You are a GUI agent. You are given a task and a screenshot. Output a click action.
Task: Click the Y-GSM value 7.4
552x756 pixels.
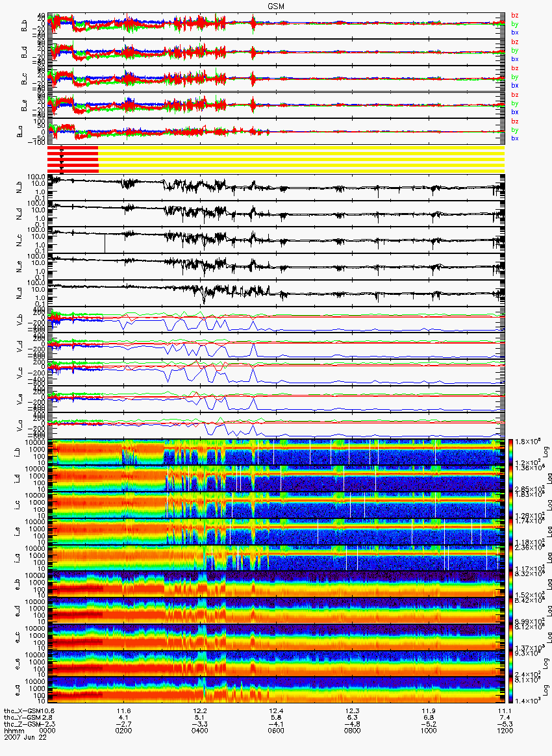505,718
